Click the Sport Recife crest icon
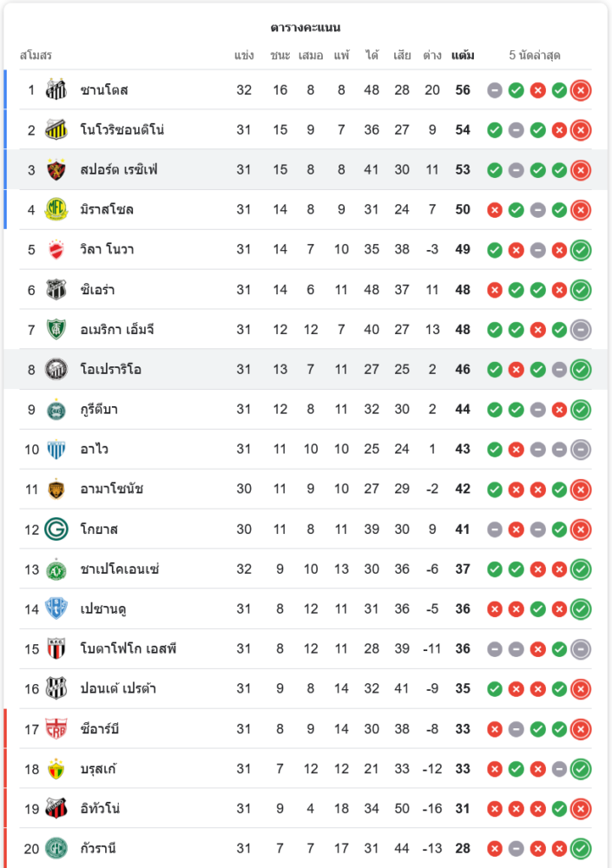The image size is (612, 868). pos(56,169)
